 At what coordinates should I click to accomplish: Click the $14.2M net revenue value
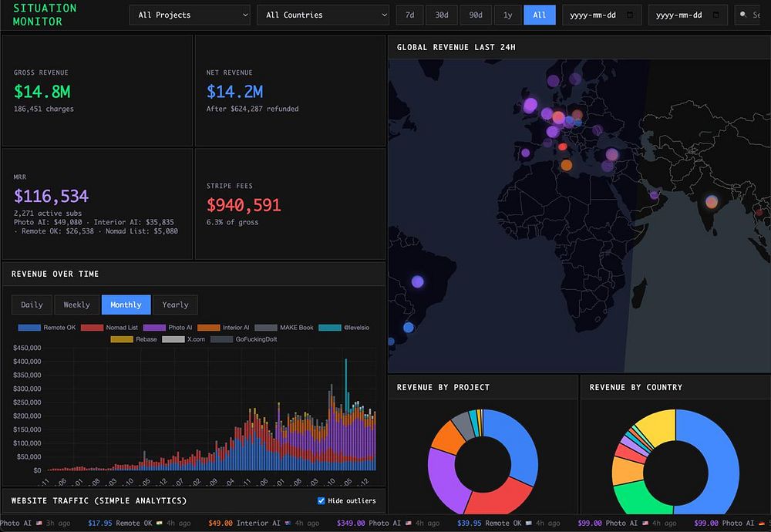[234, 92]
